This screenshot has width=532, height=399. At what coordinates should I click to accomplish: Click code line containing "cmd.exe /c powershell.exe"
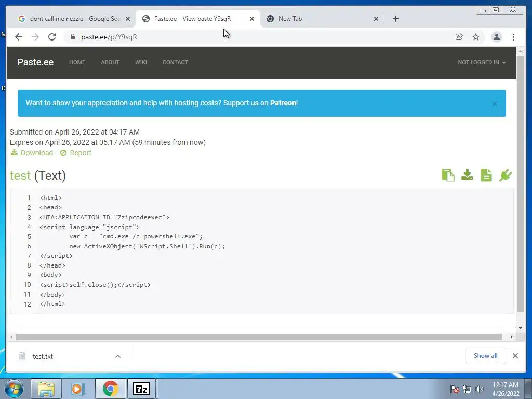pos(136,236)
